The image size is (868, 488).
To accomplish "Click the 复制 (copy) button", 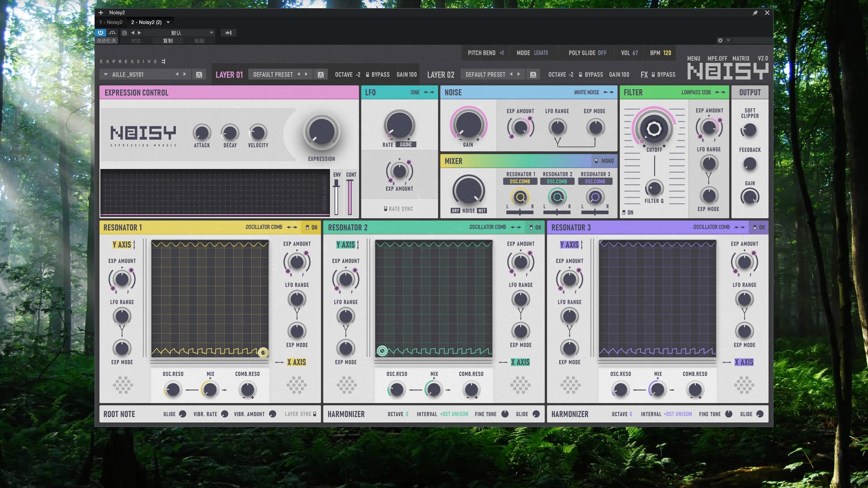I will pos(168,40).
